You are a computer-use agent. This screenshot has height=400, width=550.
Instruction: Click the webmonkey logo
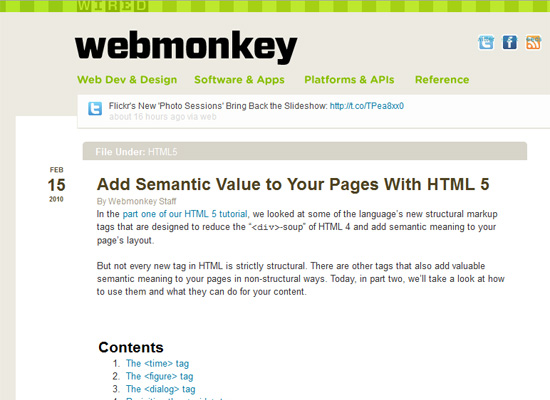[x=186, y=47]
